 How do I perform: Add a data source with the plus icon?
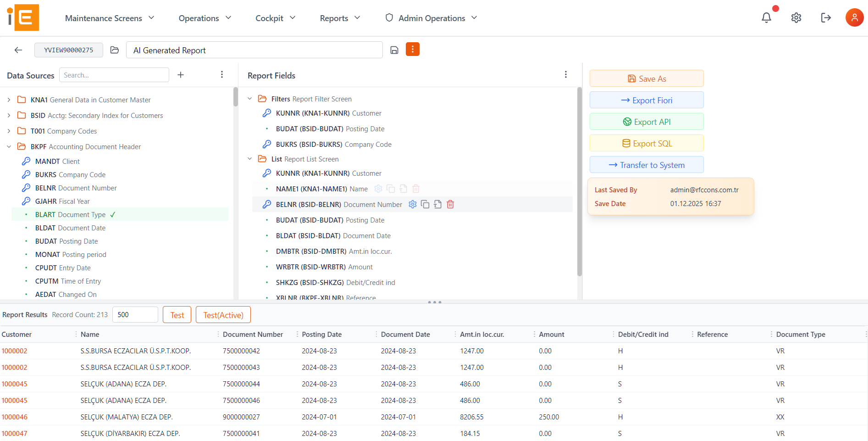[x=181, y=74]
